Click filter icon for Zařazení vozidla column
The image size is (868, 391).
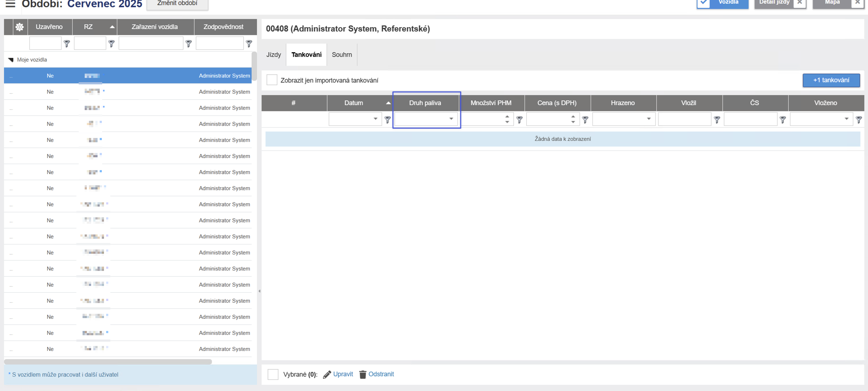(189, 44)
